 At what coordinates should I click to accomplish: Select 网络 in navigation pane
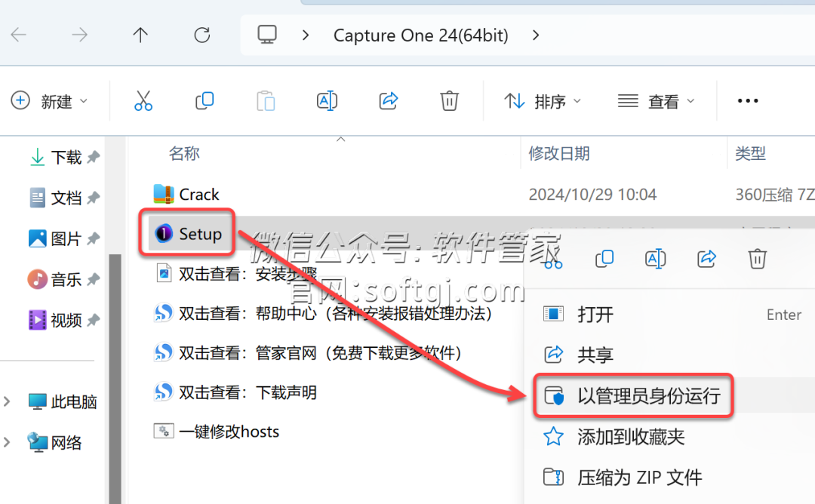(x=55, y=443)
